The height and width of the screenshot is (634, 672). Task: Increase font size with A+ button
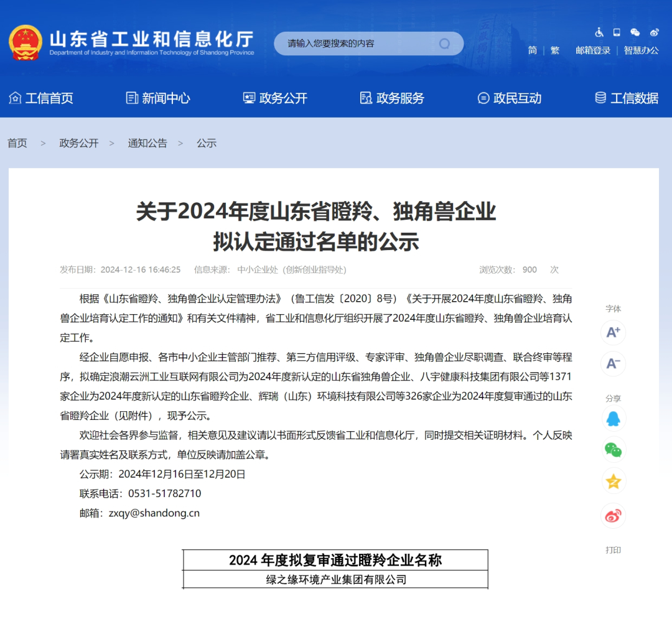613,332
